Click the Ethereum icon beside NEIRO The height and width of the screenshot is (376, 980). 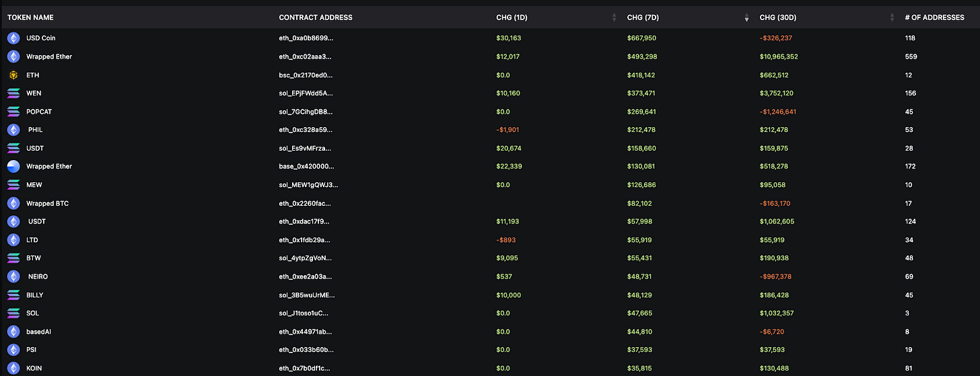[x=13, y=276]
